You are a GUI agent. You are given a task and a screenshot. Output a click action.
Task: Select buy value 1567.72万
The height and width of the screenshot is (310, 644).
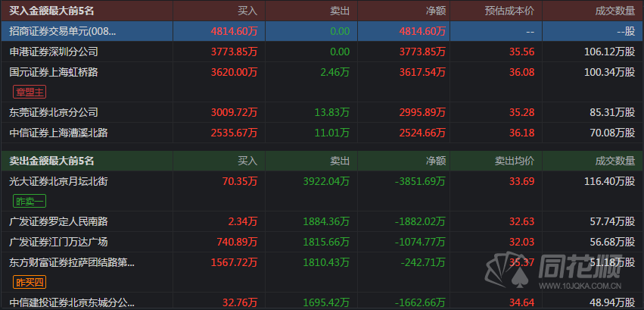[234, 262]
